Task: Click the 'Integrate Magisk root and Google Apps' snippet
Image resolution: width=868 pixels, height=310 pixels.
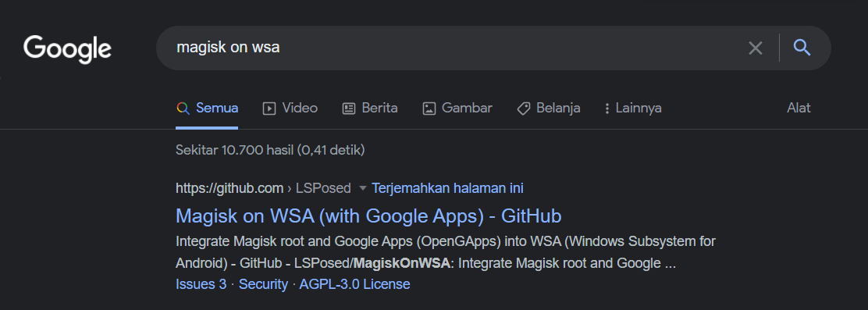Action: pyautogui.click(x=446, y=252)
